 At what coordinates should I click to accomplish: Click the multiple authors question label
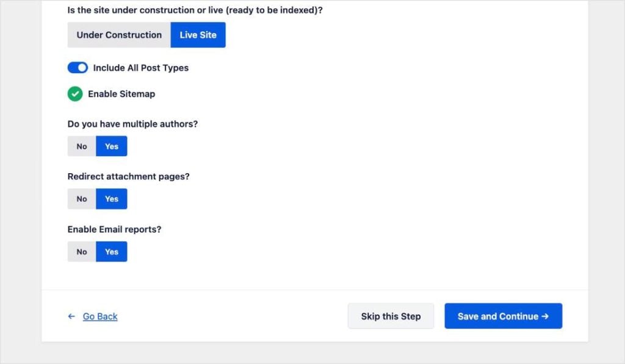tap(132, 124)
